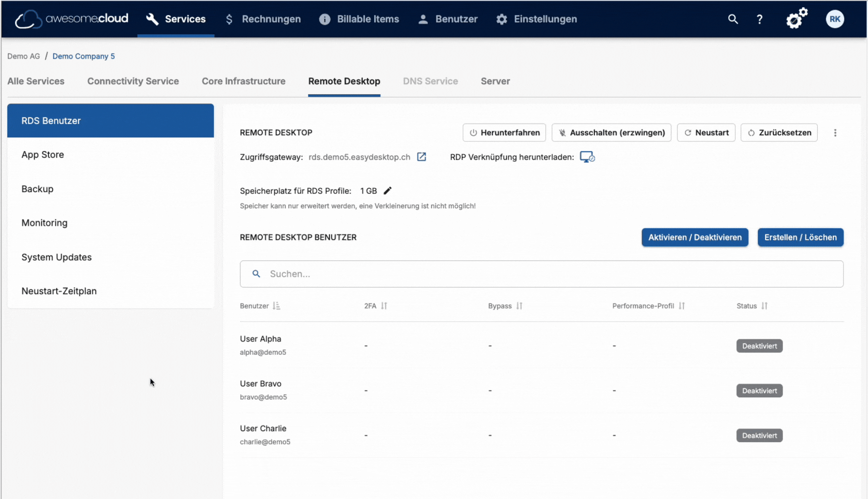Select the User Charlie row name
Viewport: 868px width, 499px height.
pyautogui.click(x=263, y=428)
